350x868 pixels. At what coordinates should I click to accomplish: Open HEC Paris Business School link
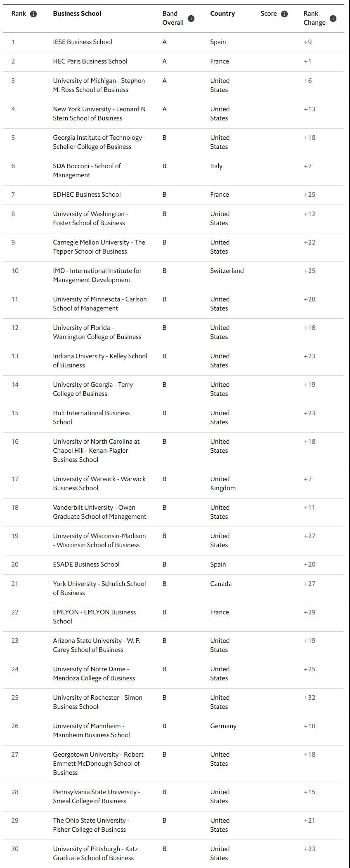pos(90,61)
